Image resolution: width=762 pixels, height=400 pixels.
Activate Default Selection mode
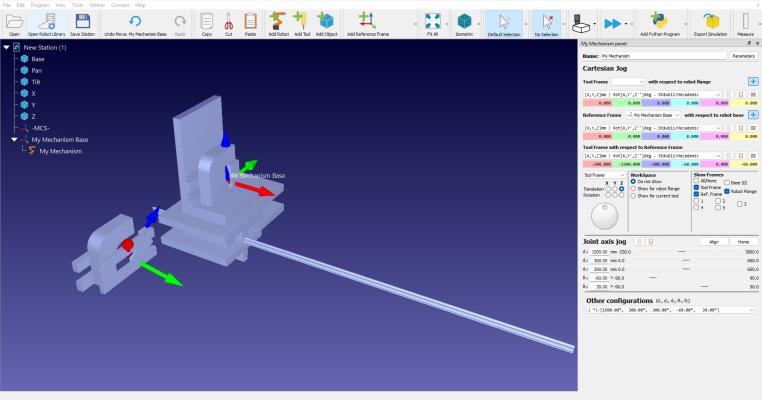(503, 24)
